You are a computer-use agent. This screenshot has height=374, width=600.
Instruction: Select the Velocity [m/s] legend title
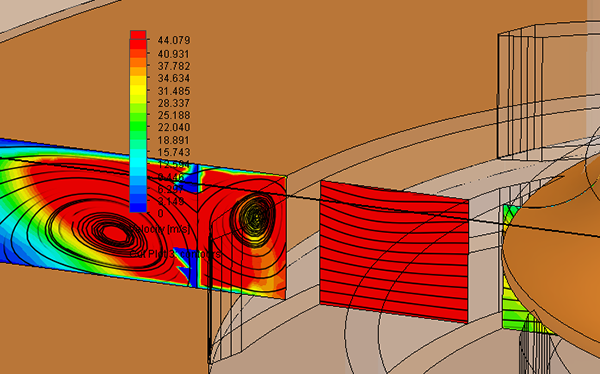tap(161, 229)
